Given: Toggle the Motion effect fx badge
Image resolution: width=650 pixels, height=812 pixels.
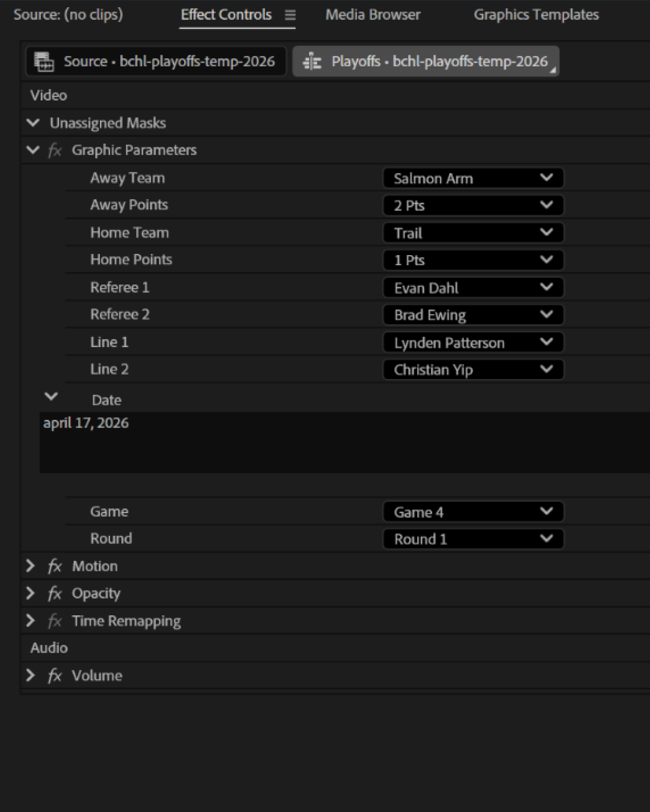Looking at the screenshot, I should point(55,565).
